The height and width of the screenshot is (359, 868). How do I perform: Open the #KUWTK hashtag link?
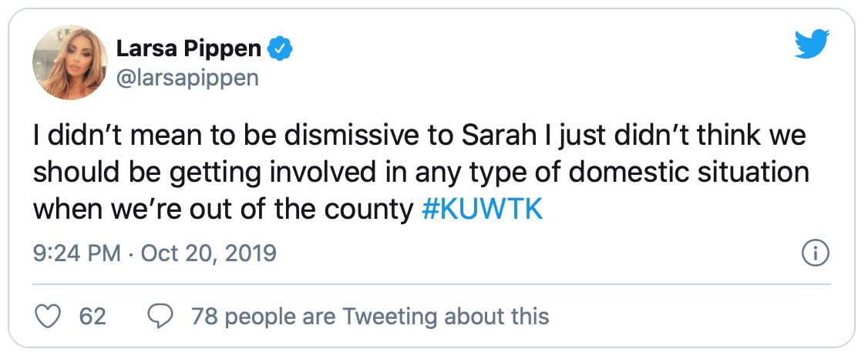coord(483,210)
